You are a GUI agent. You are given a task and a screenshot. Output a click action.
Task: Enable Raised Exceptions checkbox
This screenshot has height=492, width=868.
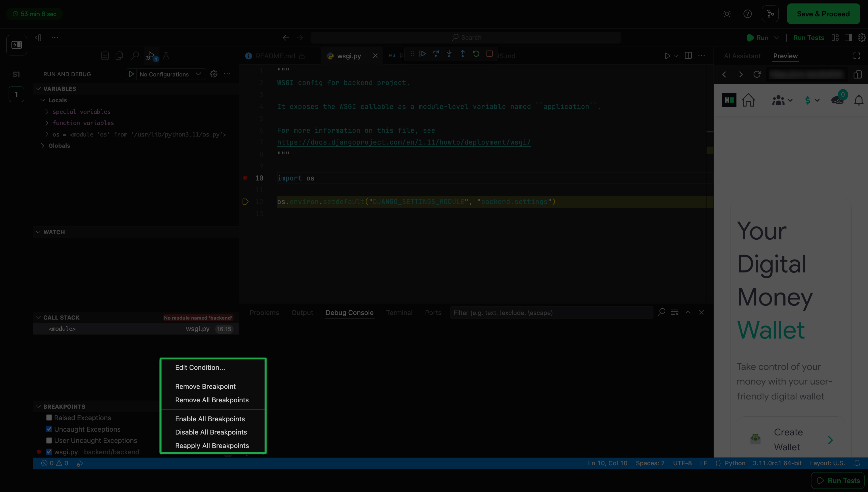49,418
